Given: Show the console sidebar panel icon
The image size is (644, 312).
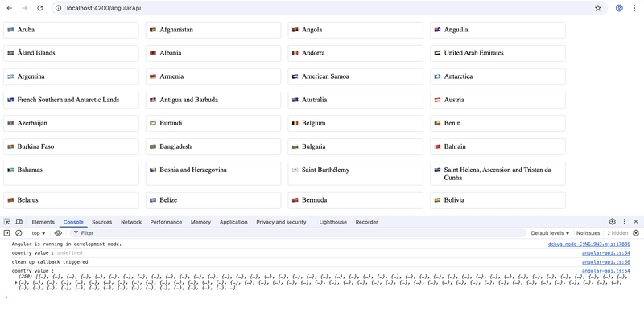Looking at the screenshot, I should click(x=6, y=232).
